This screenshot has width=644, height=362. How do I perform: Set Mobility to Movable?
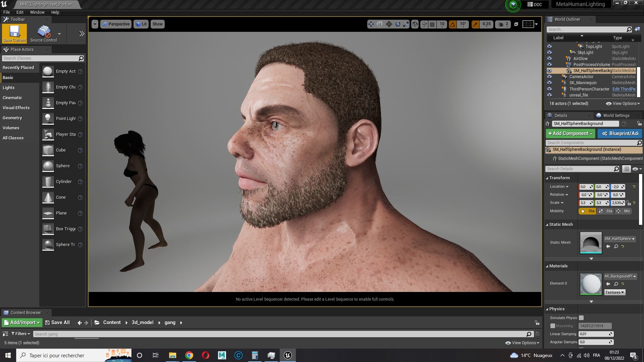pos(623,211)
